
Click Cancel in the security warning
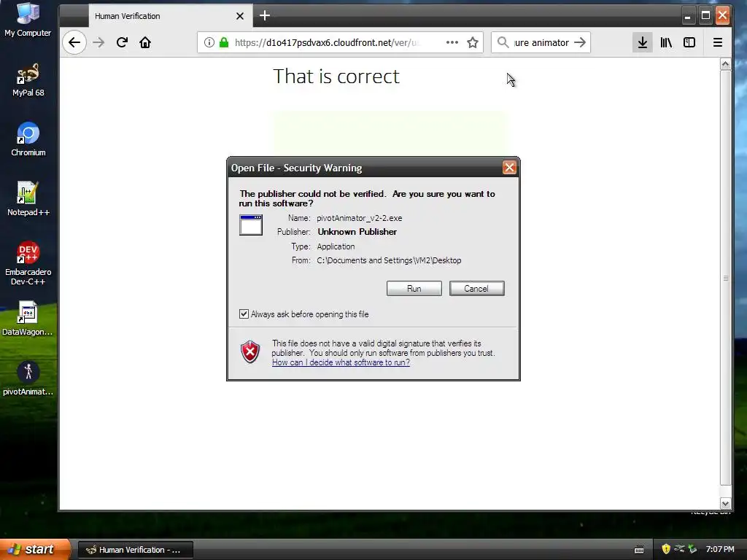coord(476,289)
